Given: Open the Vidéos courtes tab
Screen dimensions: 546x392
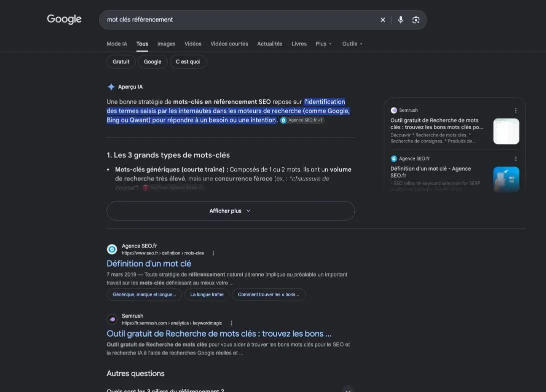Looking at the screenshot, I should [x=229, y=44].
